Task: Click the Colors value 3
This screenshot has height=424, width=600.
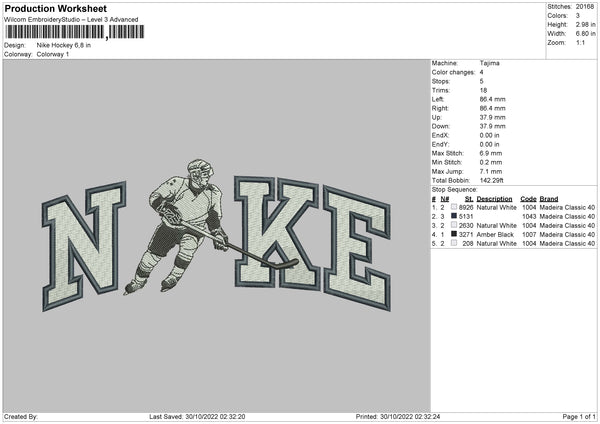Action: [x=578, y=16]
